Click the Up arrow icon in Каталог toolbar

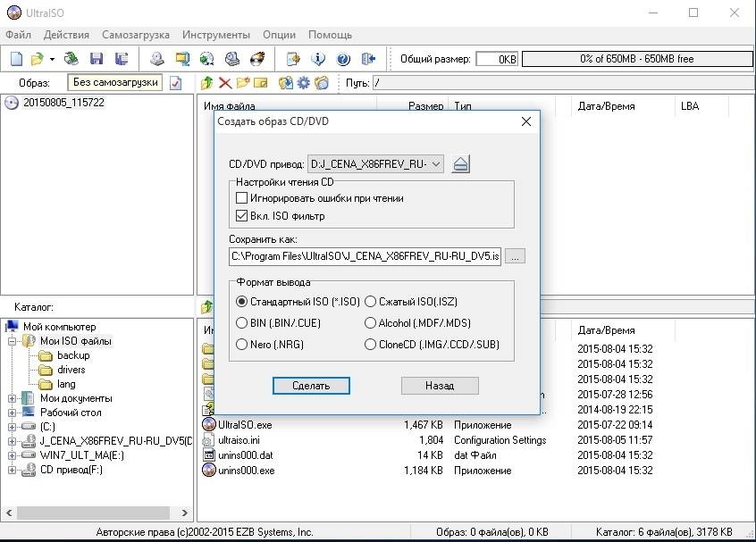(206, 306)
